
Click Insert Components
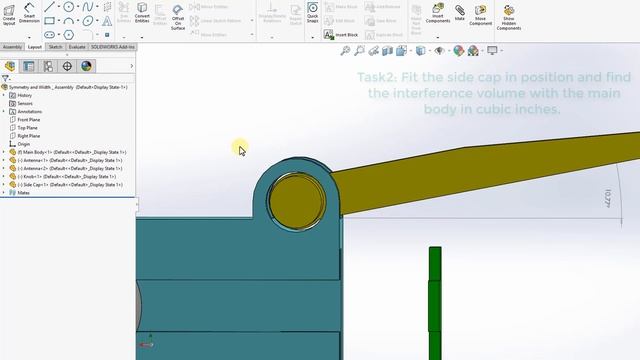[438, 13]
